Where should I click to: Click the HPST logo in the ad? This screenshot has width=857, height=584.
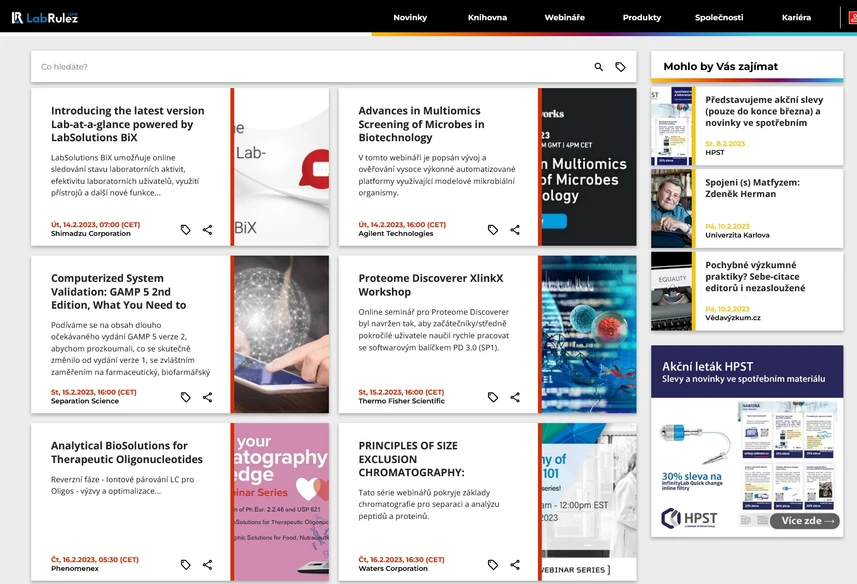pyautogui.click(x=689, y=518)
